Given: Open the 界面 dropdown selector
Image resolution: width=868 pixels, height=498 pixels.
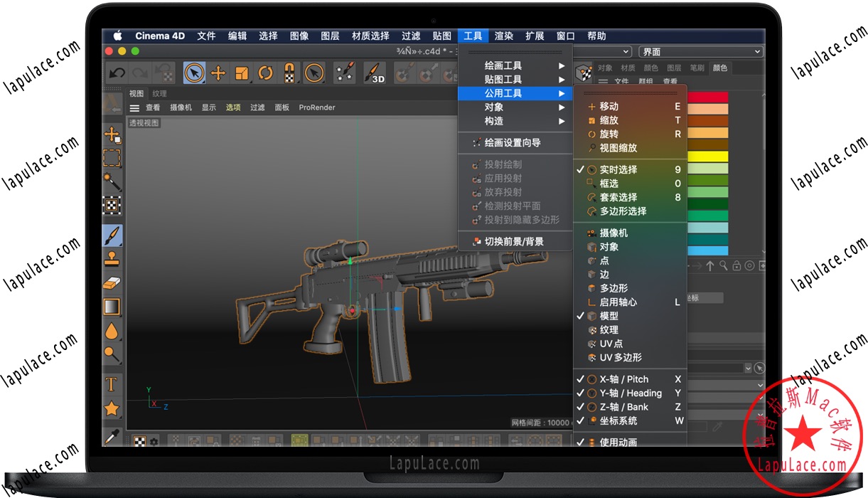Looking at the screenshot, I should 700,51.
